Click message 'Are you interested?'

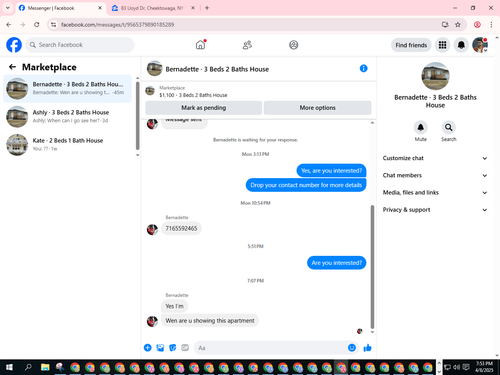coord(336,263)
